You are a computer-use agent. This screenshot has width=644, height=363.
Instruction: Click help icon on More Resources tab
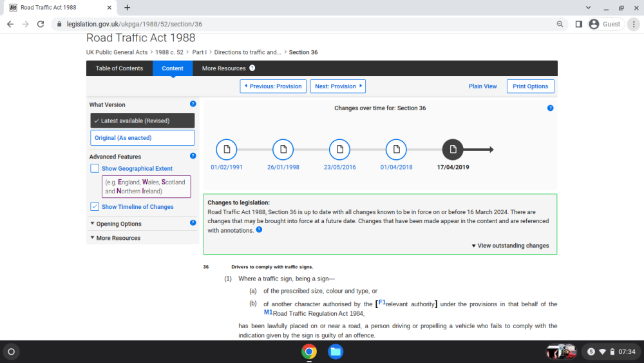[x=252, y=68]
